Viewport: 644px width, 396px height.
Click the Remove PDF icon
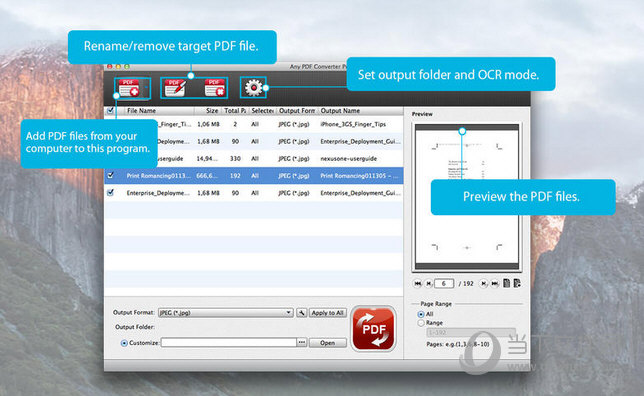coord(216,88)
